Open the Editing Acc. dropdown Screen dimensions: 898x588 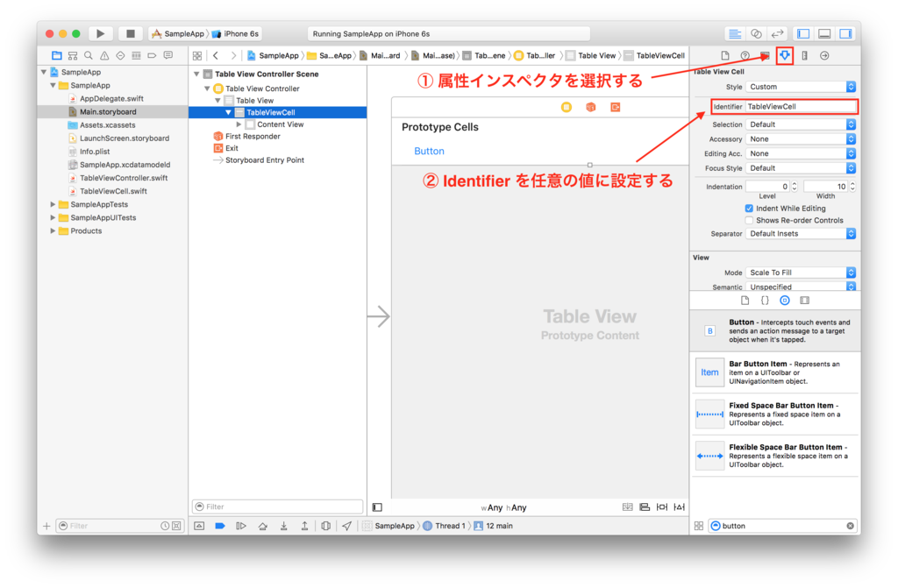pyautogui.click(x=801, y=153)
